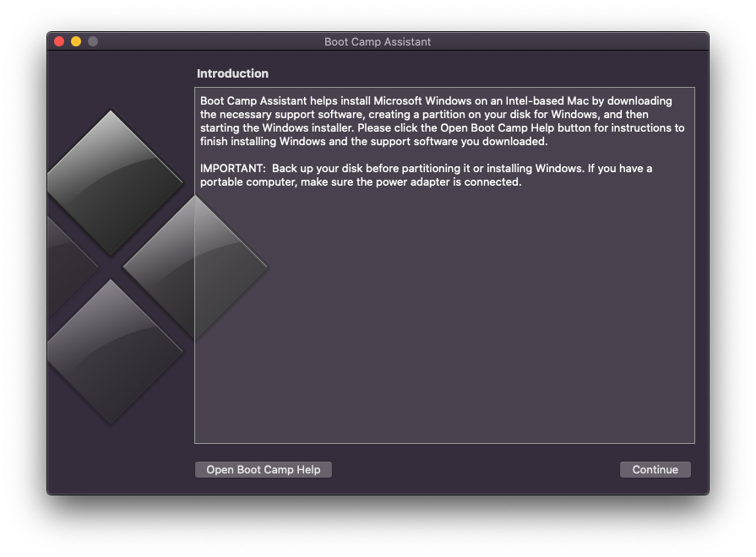Click "Back up your disk" in the warning
The height and width of the screenshot is (557, 756).
(x=316, y=169)
